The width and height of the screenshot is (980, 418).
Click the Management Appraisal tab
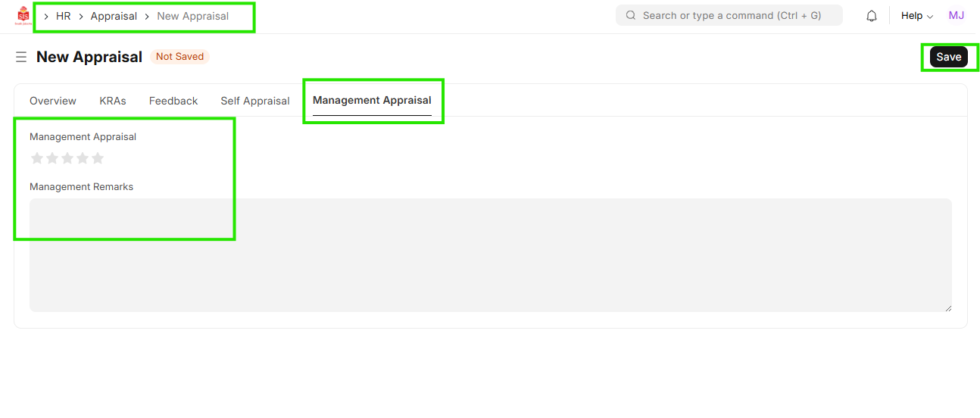point(372,100)
